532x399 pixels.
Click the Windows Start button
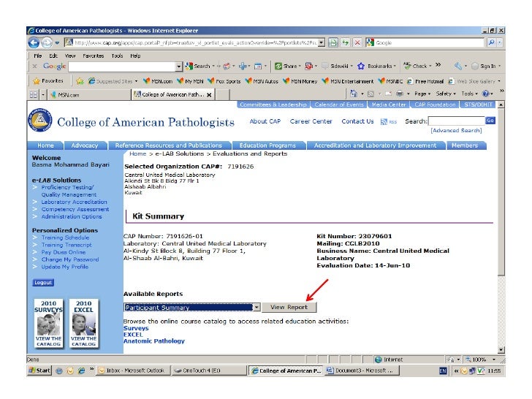pyautogui.click(x=39, y=370)
